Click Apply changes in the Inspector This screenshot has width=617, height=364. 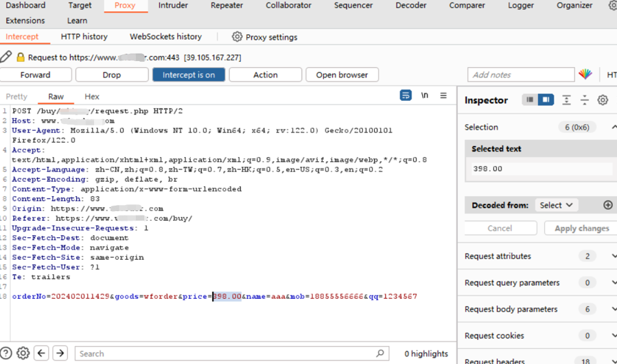pos(581,228)
